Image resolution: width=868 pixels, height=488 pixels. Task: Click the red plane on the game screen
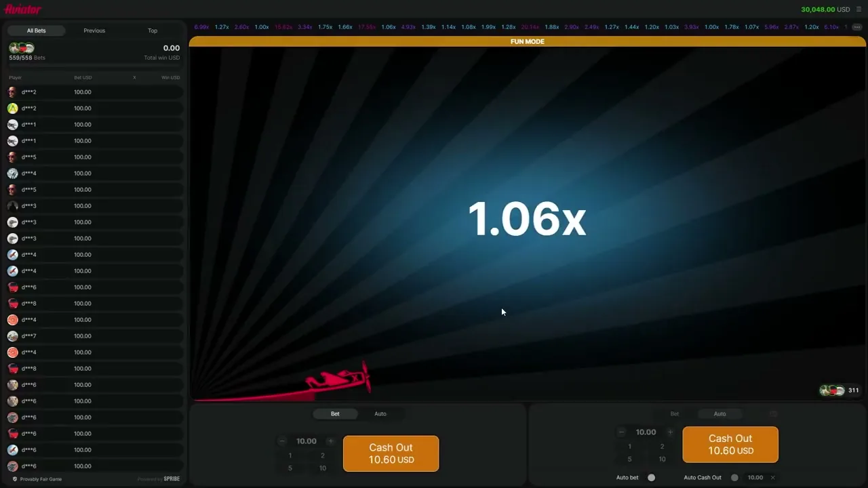click(x=338, y=378)
